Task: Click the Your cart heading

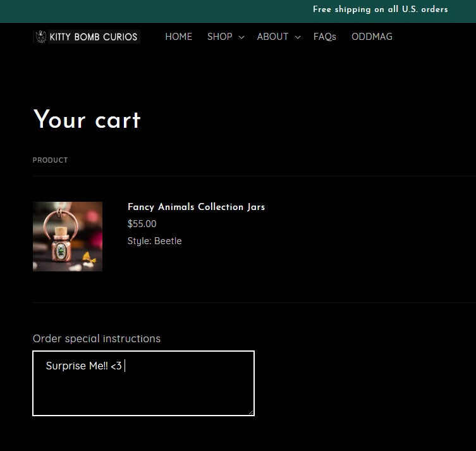Action: click(87, 120)
